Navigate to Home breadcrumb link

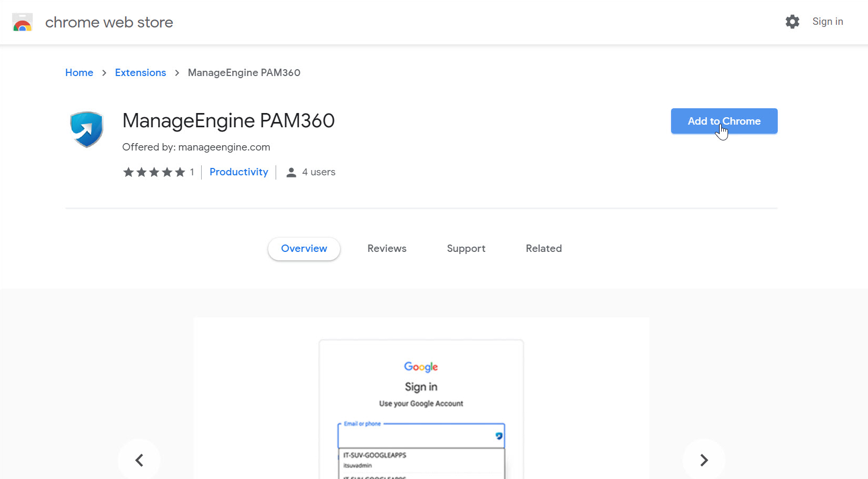click(79, 73)
